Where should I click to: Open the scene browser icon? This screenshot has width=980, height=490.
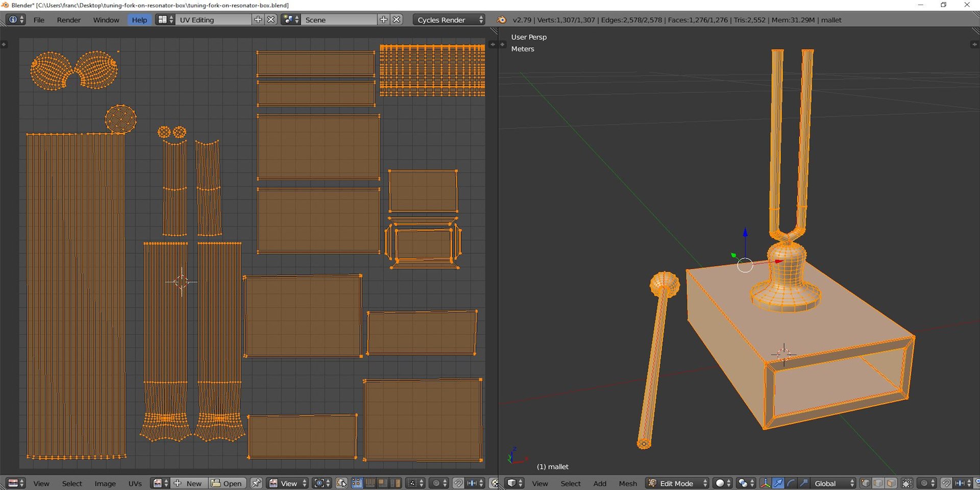pyautogui.click(x=291, y=19)
